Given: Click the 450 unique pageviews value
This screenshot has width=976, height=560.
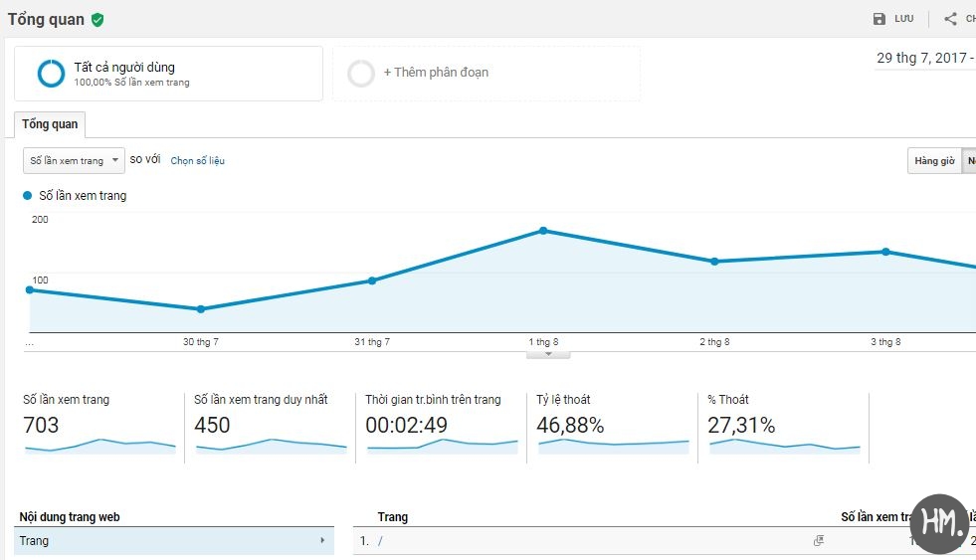Looking at the screenshot, I should pyautogui.click(x=212, y=425).
